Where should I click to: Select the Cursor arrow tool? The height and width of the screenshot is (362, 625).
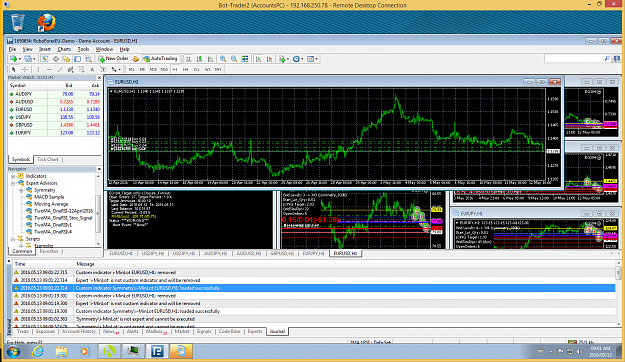[x=14, y=69]
